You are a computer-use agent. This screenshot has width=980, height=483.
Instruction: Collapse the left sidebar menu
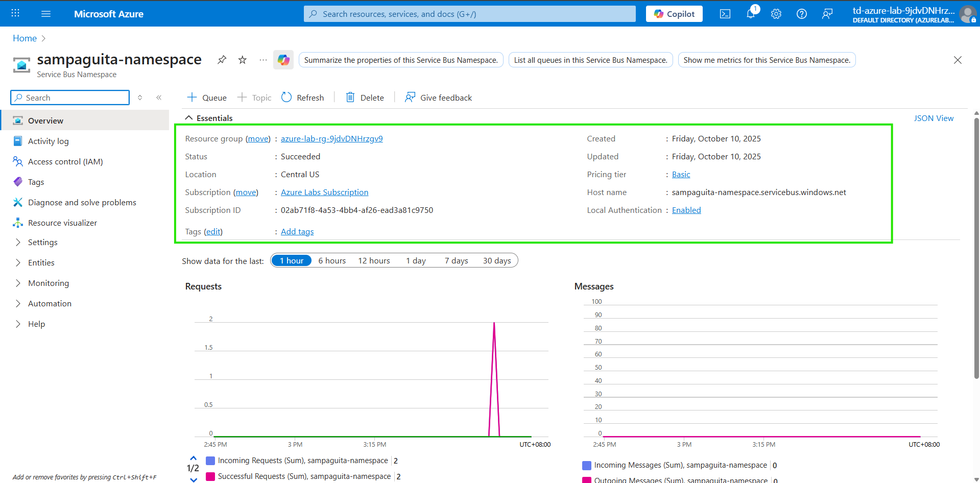(159, 98)
